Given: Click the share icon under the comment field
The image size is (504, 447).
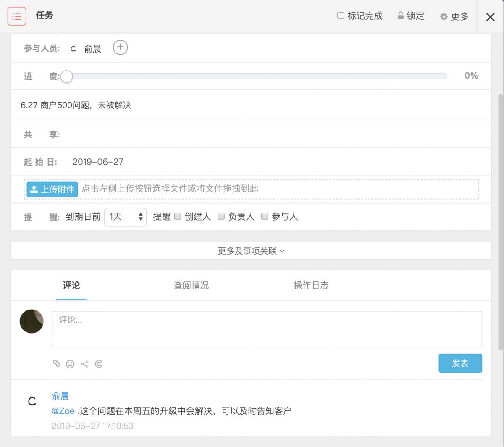Looking at the screenshot, I should coord(84,364).
